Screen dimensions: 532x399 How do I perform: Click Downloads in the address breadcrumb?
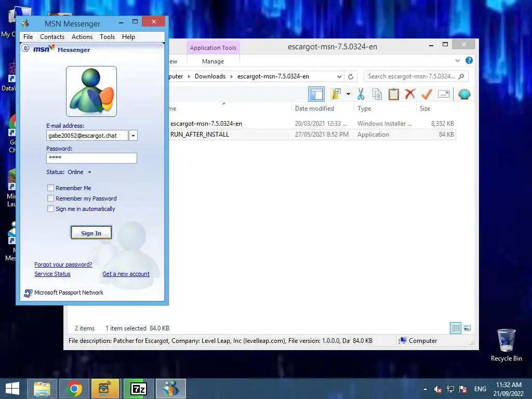pos(210,76)
